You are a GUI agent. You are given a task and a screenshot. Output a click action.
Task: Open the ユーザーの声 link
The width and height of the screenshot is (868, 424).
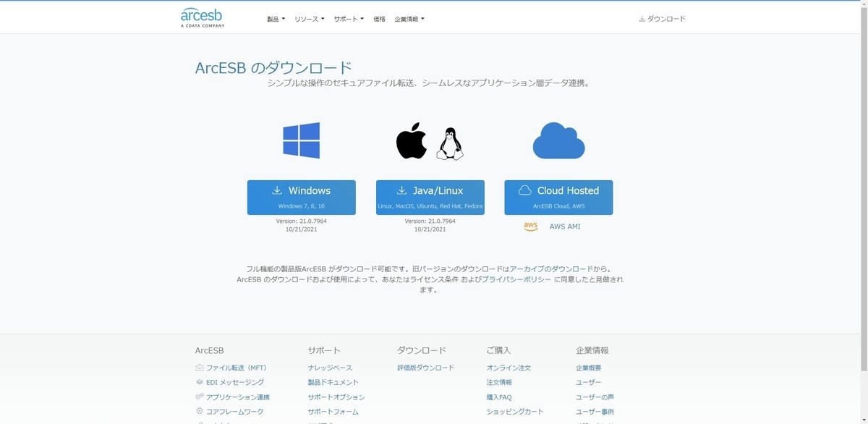pos(595,397)
